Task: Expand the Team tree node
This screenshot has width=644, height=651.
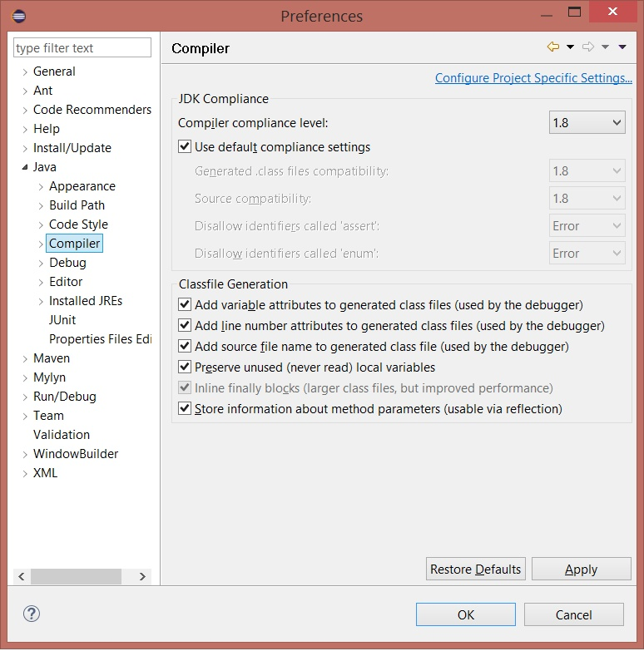Action: (25, 416)
